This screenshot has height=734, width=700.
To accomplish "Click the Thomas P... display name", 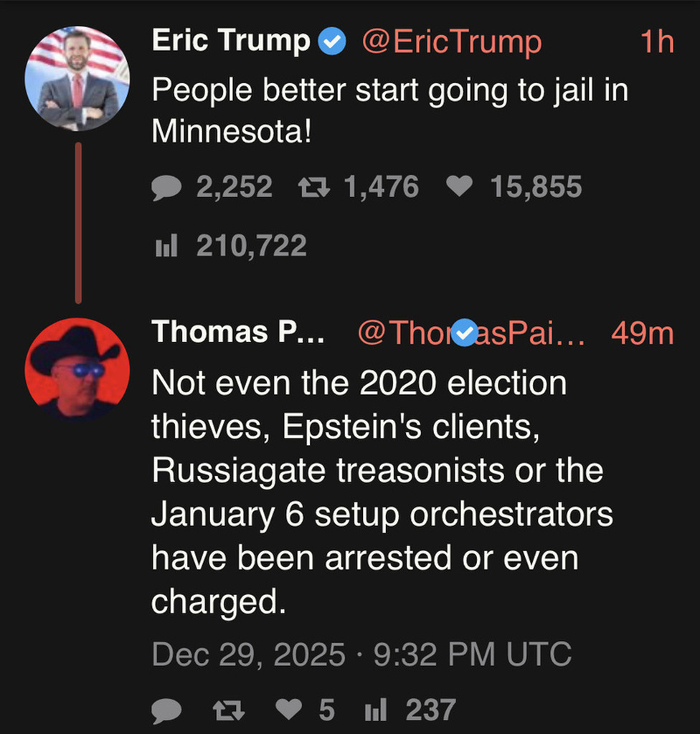I will [x=237, y=333].
